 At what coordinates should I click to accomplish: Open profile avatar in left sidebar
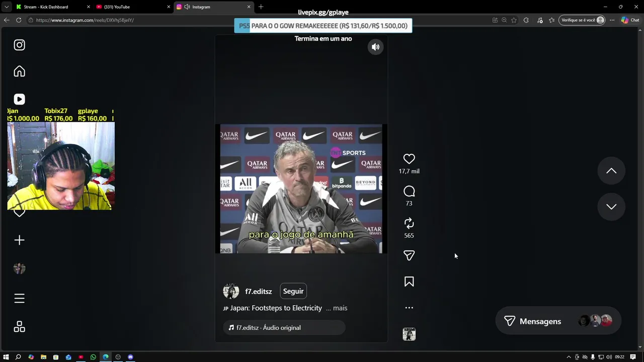point(19,268)
